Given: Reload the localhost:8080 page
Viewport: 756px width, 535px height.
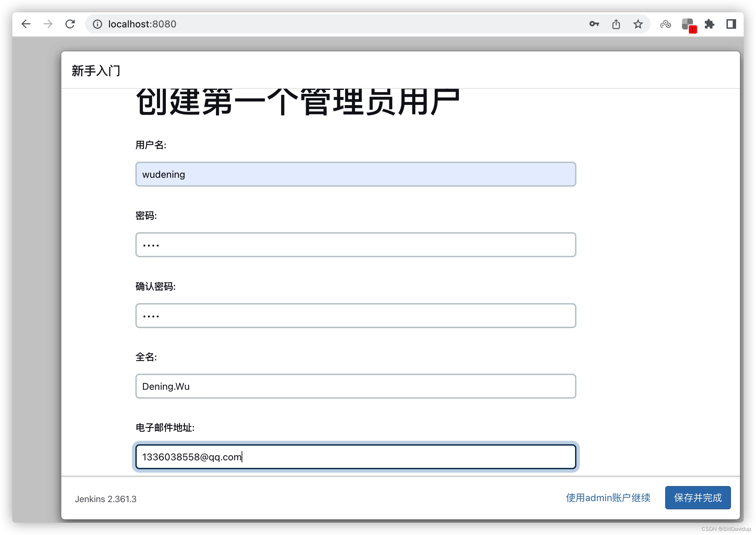Looking at the screenshot, I should (x=70, y=24).
